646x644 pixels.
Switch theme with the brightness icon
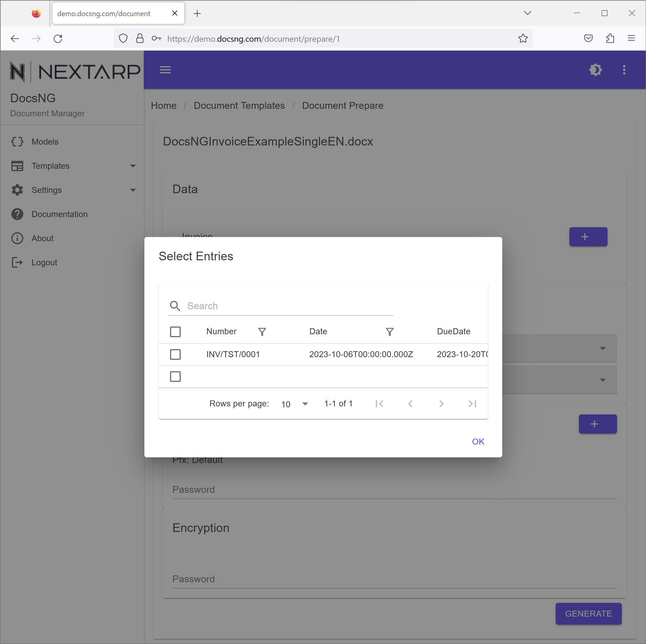[595, 70]
